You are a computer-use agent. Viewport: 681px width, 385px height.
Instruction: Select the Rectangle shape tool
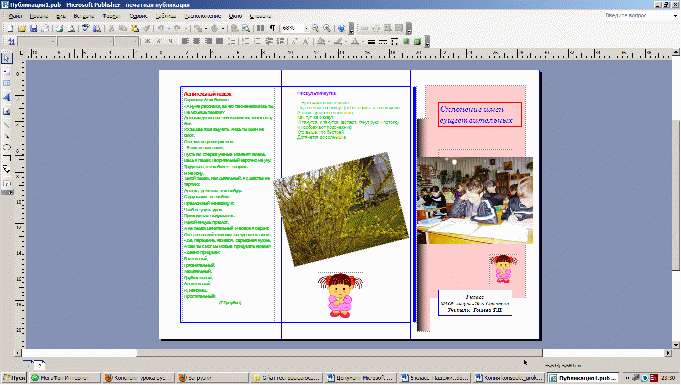tap(7, 158)
